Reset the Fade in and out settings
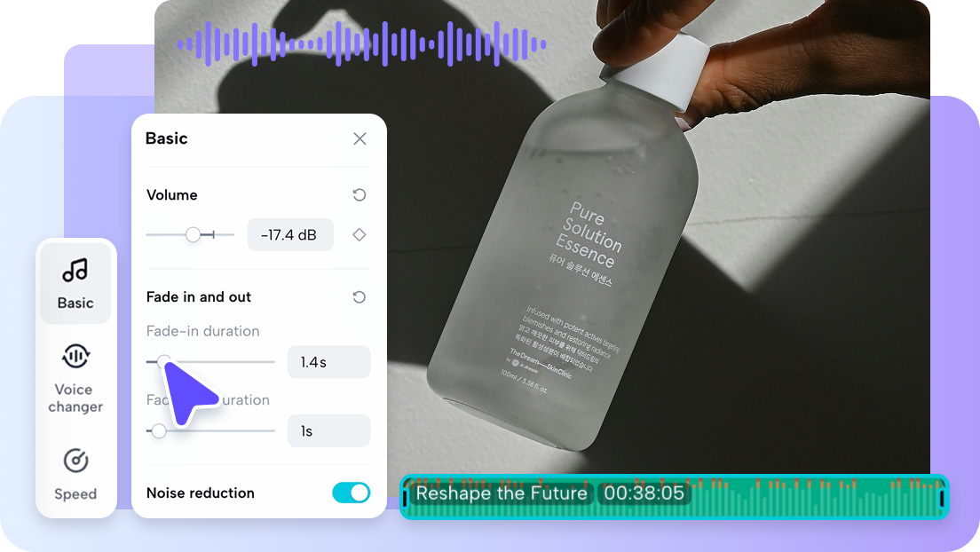 tap(359, 296)
